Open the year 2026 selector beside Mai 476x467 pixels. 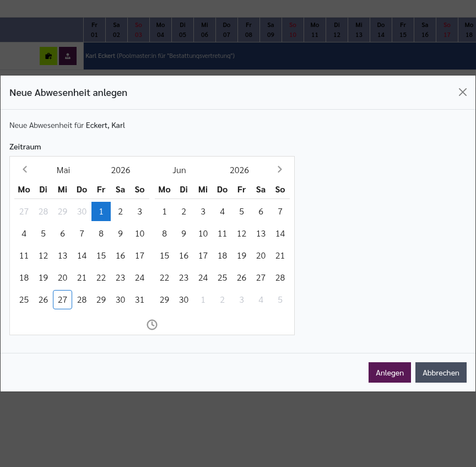click(121, 170)
